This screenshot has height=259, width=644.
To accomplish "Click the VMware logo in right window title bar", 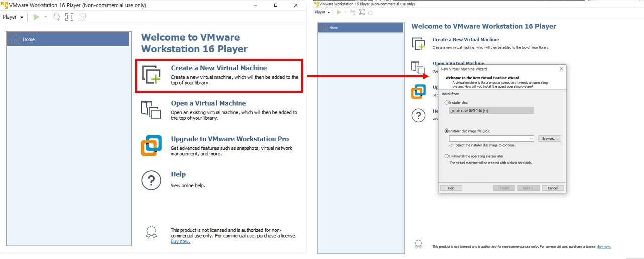I will 316,4.
